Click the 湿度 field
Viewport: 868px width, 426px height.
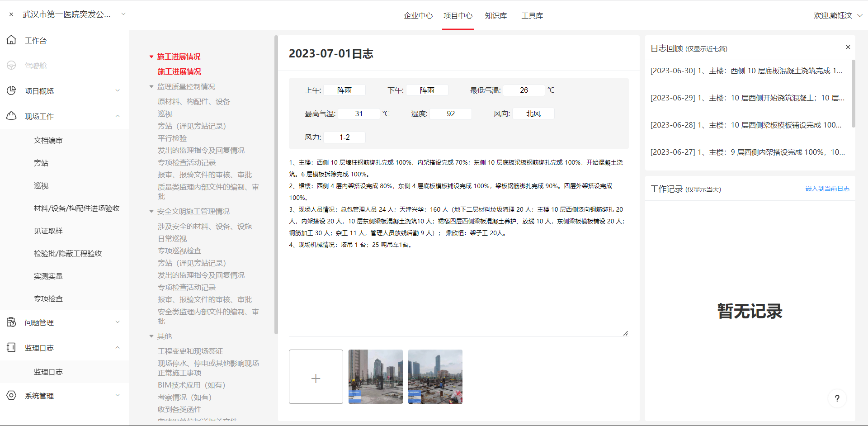451,114
